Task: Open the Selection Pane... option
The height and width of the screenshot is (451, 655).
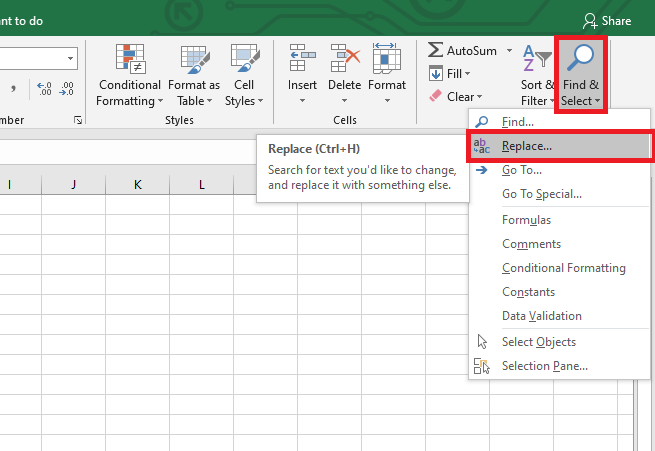Action: [544, 366]
